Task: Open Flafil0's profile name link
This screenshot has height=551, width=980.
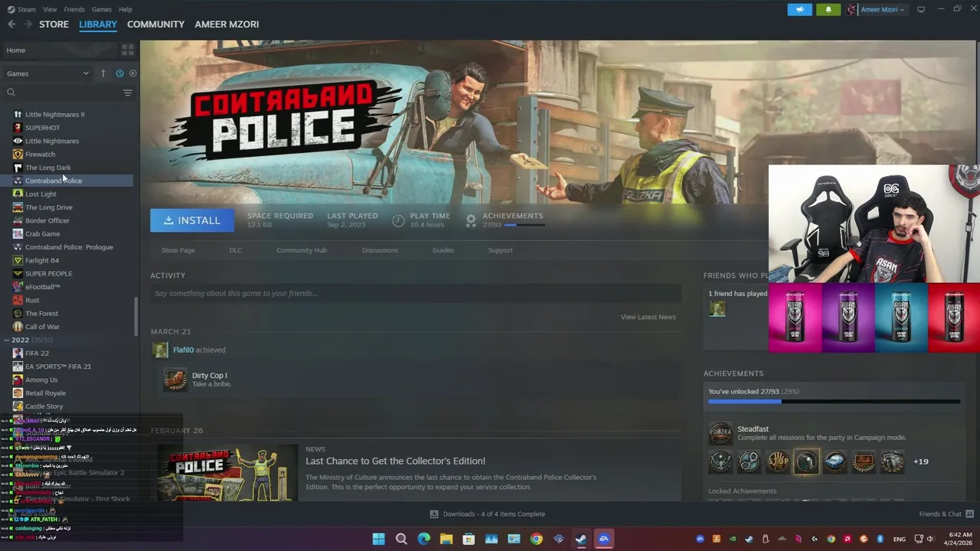Action: tap(183, 350)
